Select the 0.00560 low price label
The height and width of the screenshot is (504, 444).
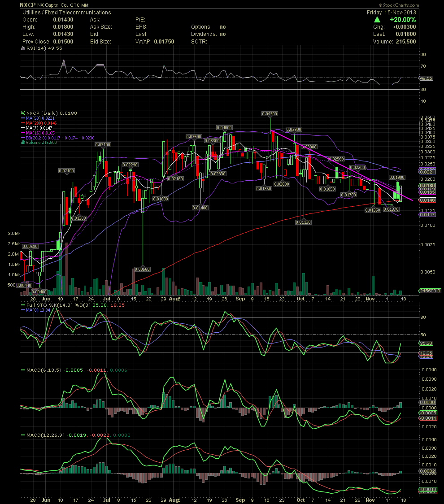point(142,269)
